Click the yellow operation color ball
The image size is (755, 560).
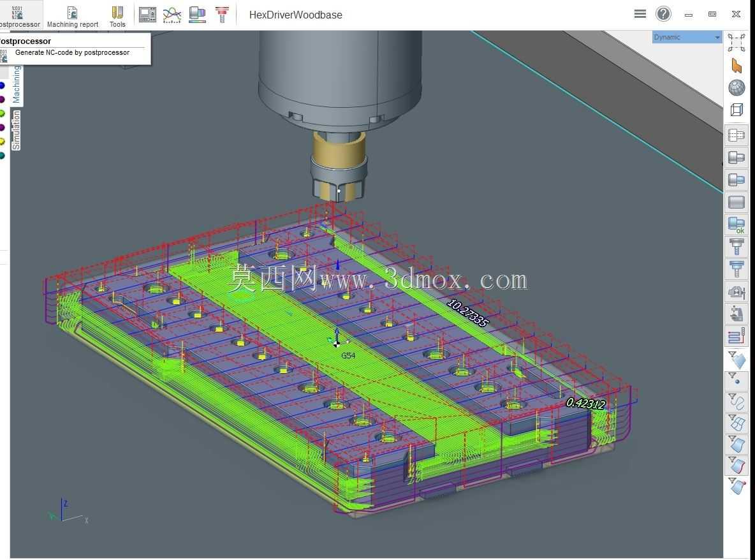2,142
